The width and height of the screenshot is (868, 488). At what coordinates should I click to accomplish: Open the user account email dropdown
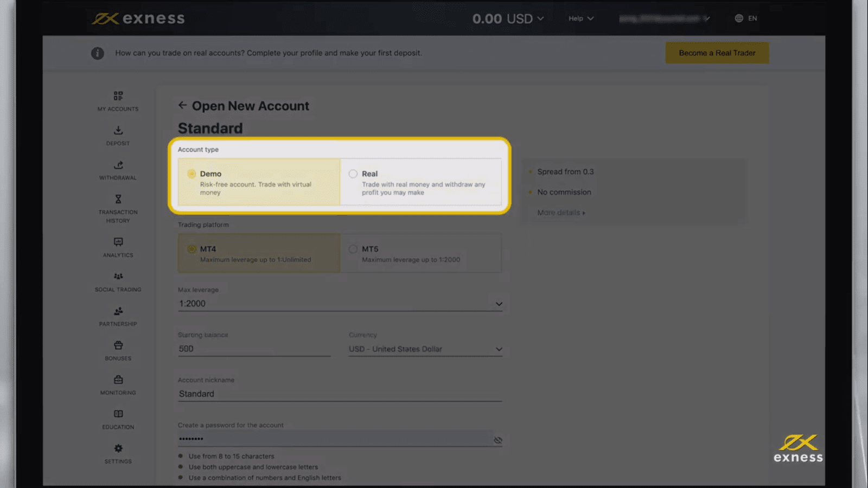click(x=665, y=18)
